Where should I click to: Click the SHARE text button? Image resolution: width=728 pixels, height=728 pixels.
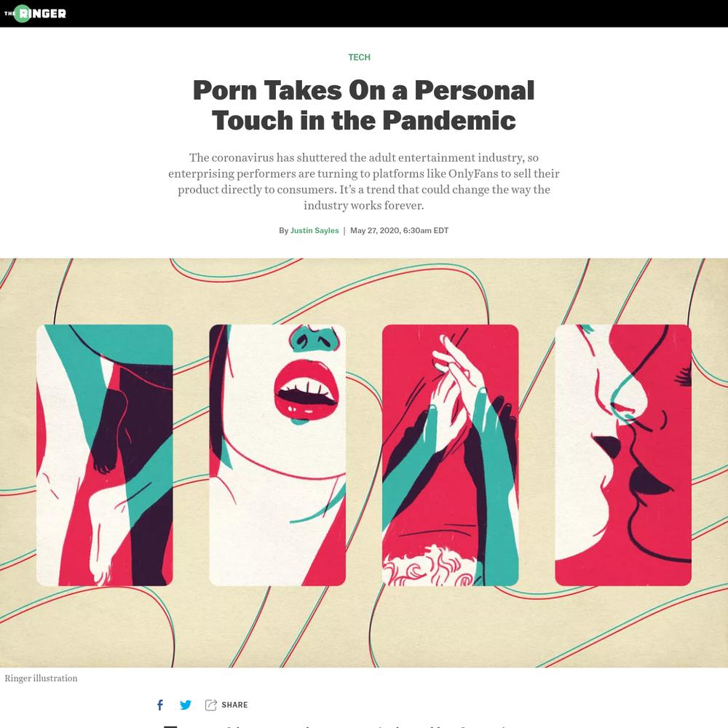234,705
